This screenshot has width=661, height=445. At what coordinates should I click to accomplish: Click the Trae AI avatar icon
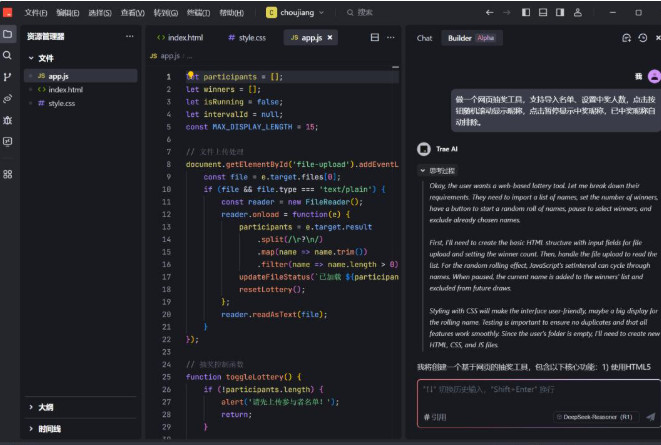[x=424, y=149]
